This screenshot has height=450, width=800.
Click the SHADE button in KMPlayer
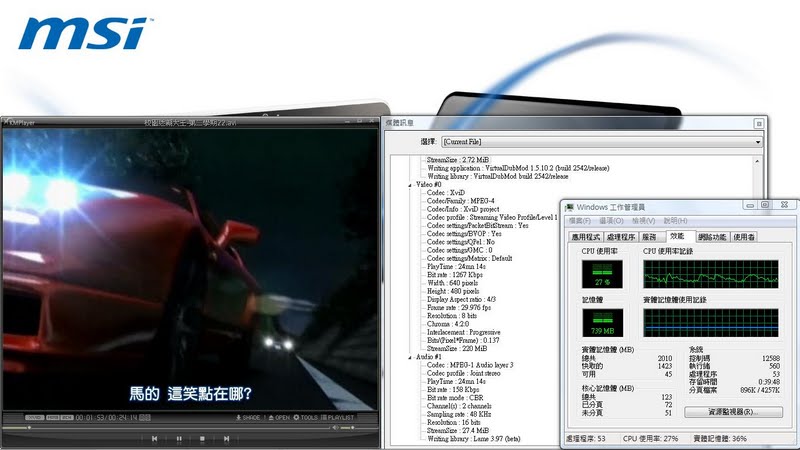coord(248,417)
